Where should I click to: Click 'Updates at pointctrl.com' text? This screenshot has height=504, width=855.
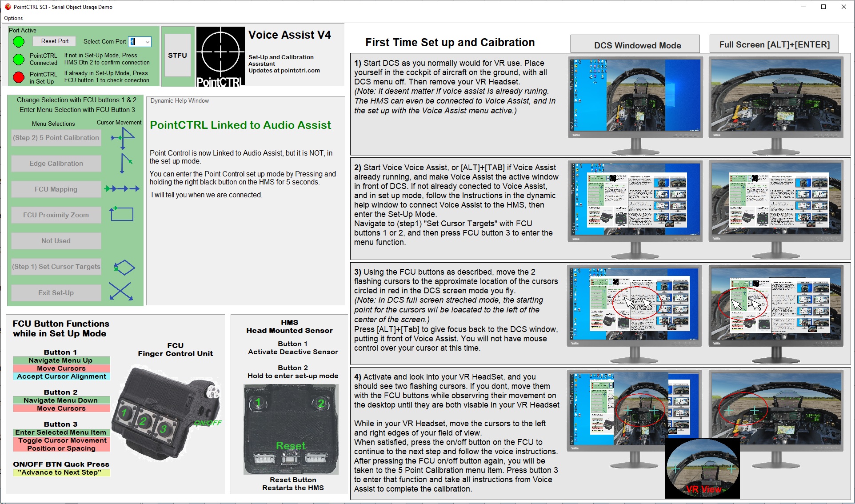point(284,71)
